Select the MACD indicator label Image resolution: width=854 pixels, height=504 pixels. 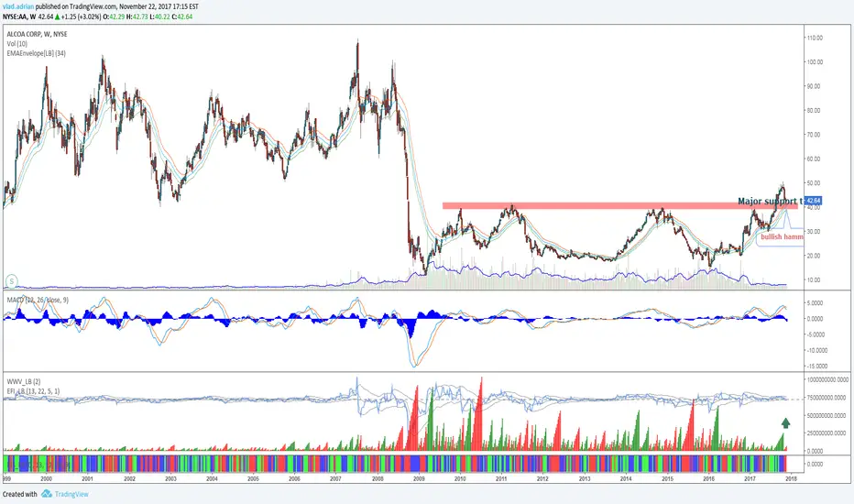[38, 300]
